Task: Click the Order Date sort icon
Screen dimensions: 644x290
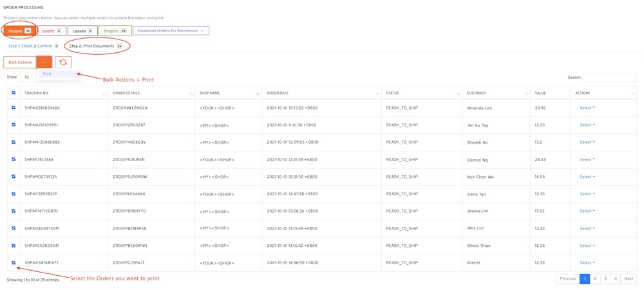Action: pos(377,94)
